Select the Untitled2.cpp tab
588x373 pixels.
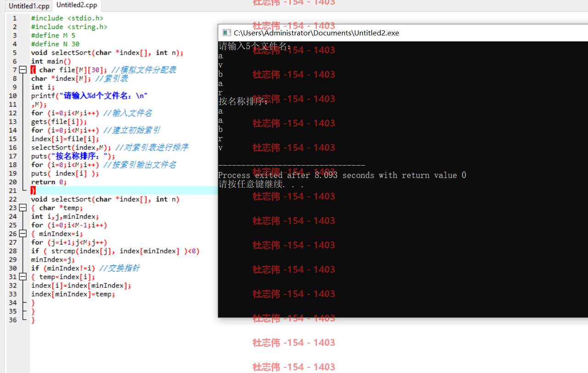point(77,6)
